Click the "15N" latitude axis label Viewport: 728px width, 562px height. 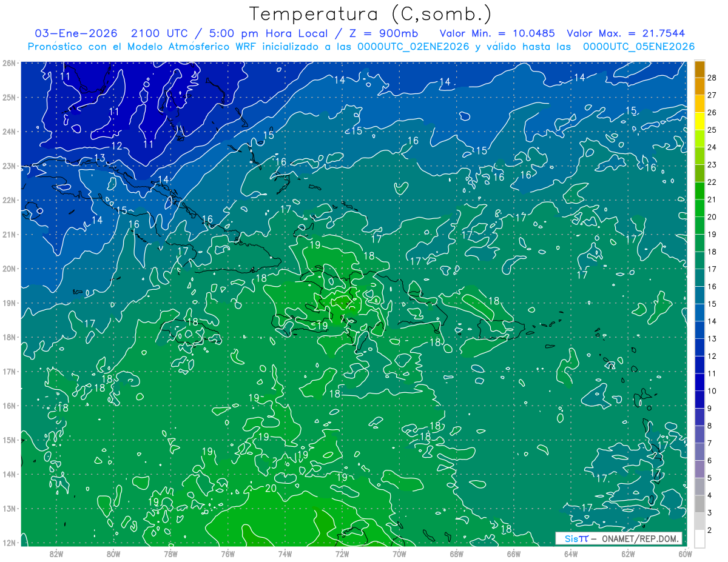click(9, 440)
